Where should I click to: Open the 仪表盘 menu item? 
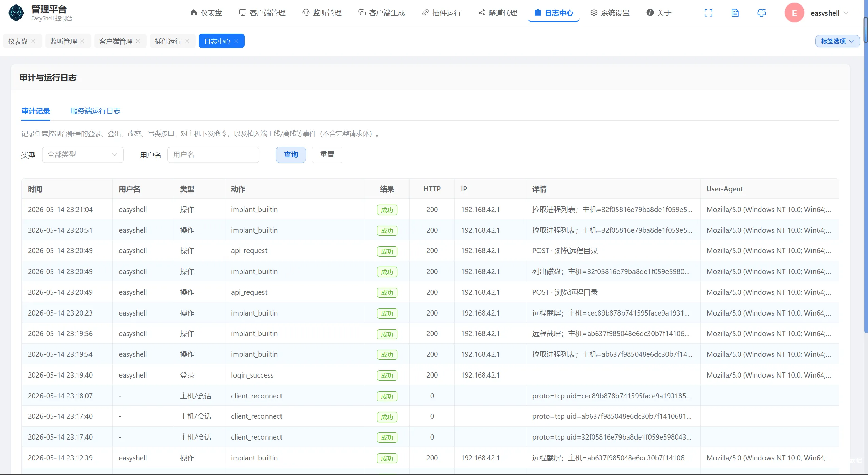(206, 13)
